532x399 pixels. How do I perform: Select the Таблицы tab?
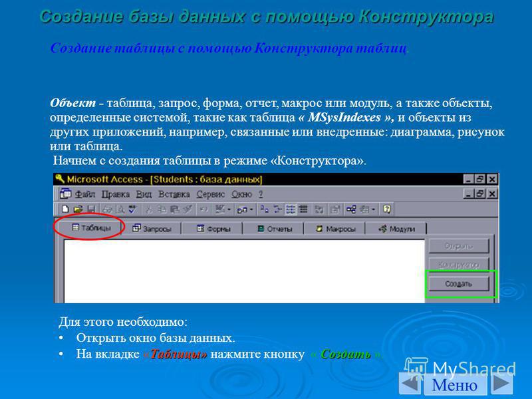coord(91,227)
